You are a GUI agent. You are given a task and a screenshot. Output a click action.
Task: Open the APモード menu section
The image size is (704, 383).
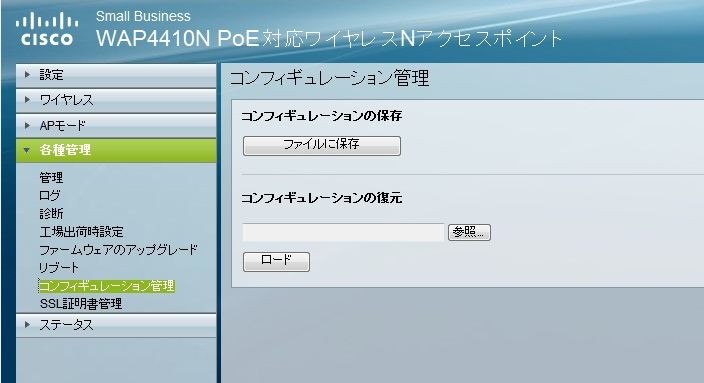tap(116, 126)
